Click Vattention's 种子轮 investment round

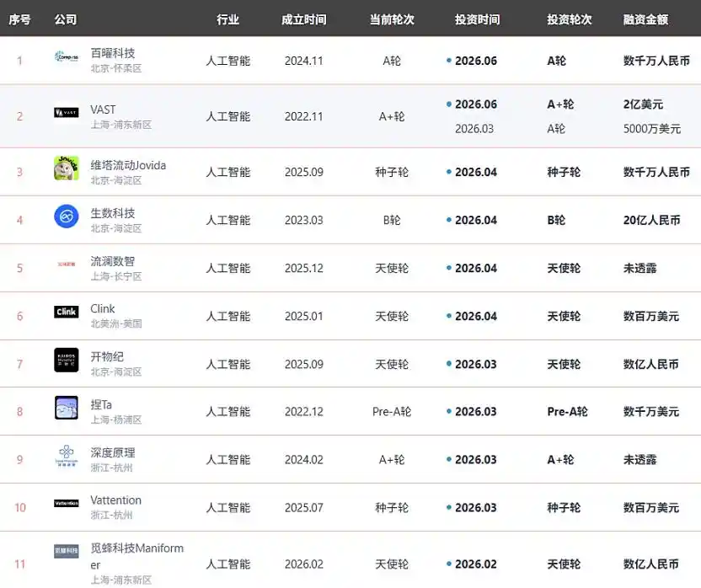coord(564,507)
